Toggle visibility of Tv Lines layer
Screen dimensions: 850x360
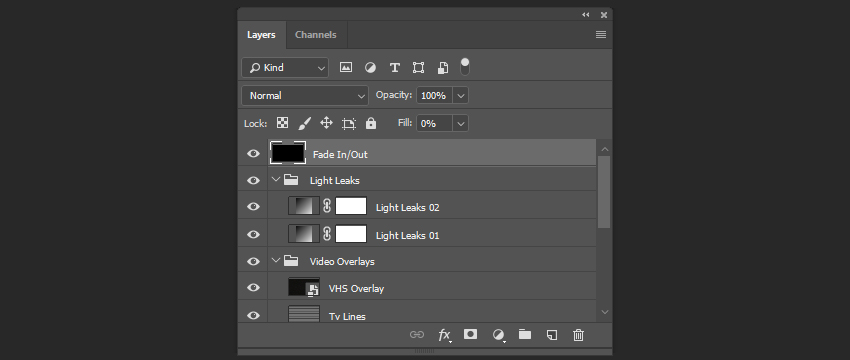pyautogui.click(x=253, y=315)
